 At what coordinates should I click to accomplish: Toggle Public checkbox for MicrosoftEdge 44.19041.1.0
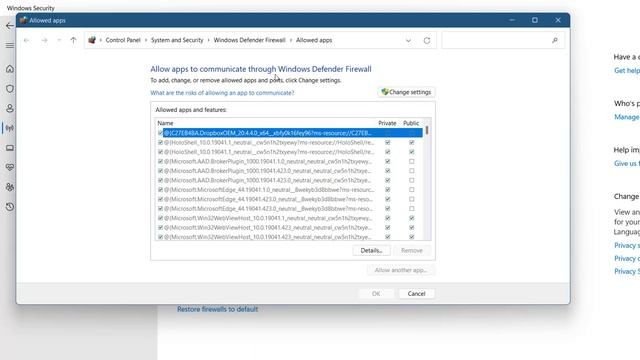411,190
